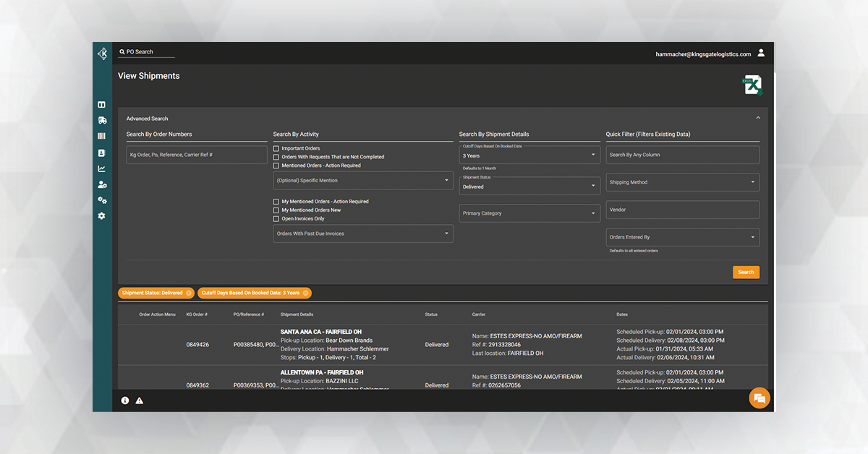Open the Primary Category dropdown
The width and height of the screenshot is (868, 454).
(x=529, y=213)
